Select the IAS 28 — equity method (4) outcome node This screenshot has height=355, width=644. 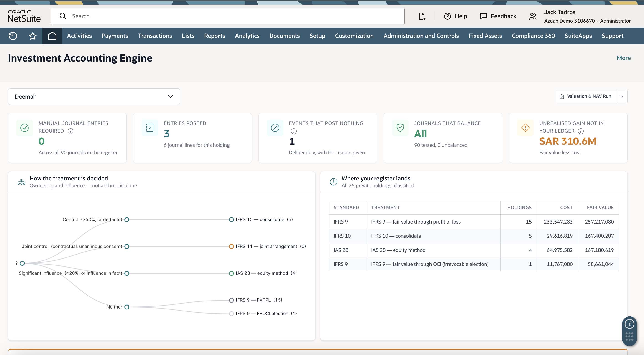(x=231, y=273)
